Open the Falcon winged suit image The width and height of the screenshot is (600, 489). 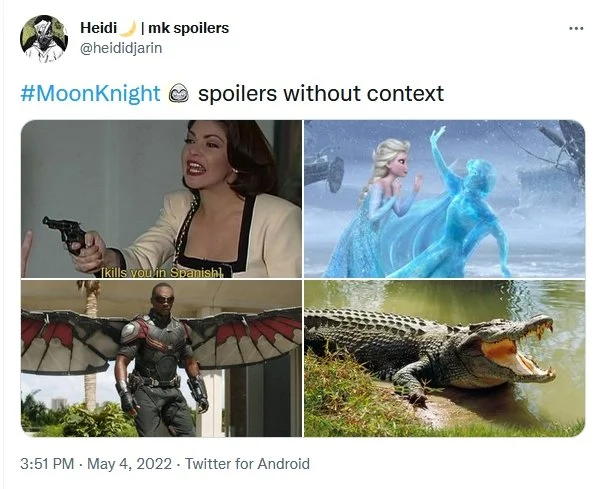click(x=161, y=359)
